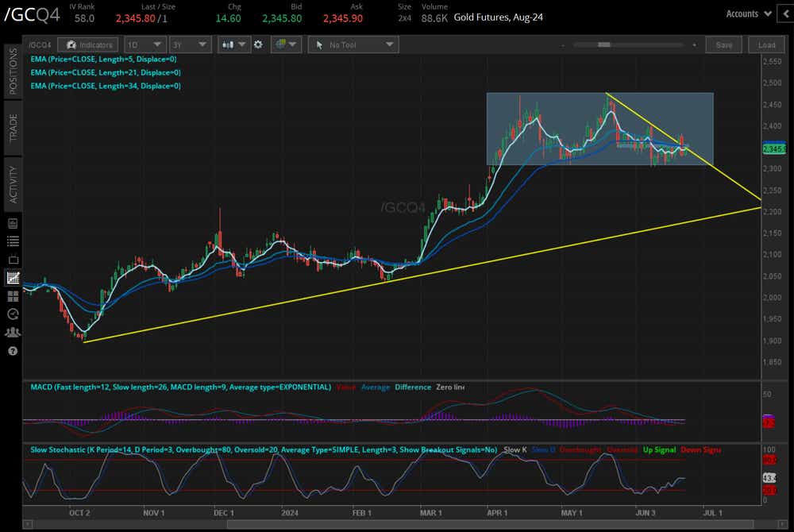Click the MACD Difference legend label

(413, 387)
